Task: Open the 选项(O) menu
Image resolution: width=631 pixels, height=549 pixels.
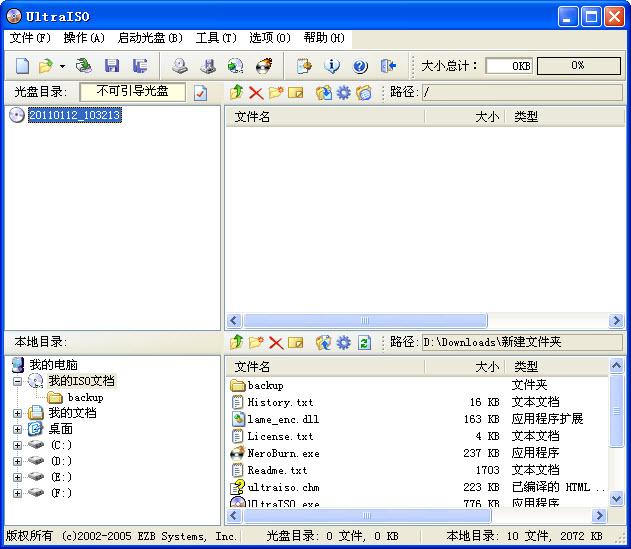Action: (x=270, y=38)
